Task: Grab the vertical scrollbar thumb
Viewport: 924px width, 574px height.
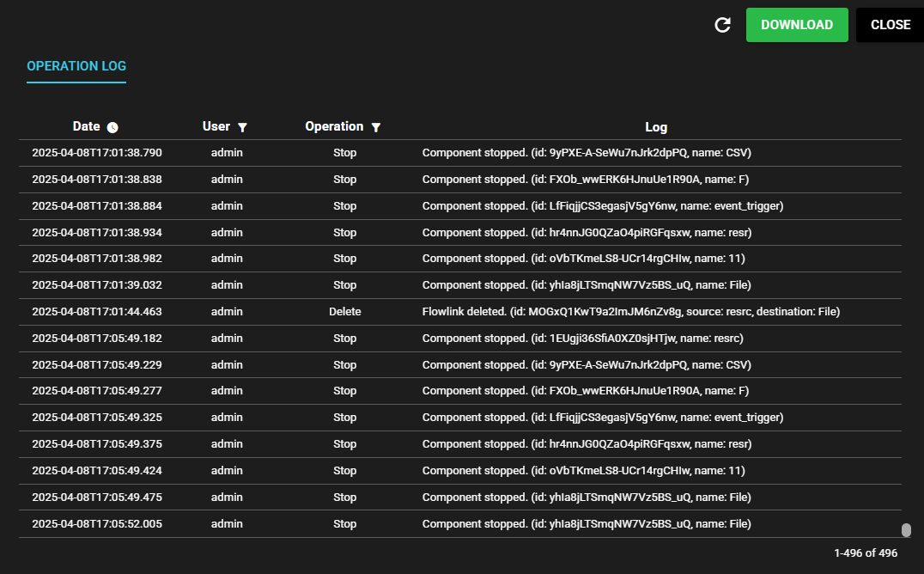Action: pyautogui.click(x=906, y=530)
